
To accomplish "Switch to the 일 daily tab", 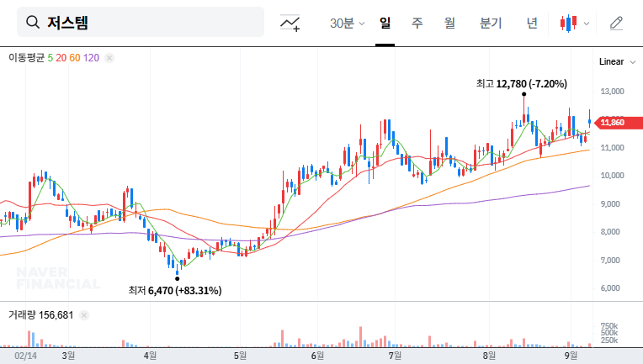I will (x=385, y=23).
